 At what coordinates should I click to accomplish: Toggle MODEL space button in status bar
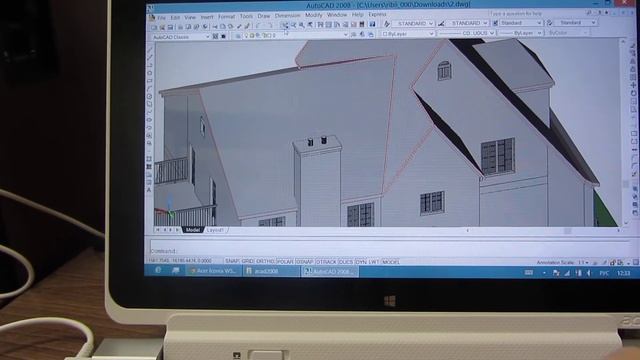point(391,262)
